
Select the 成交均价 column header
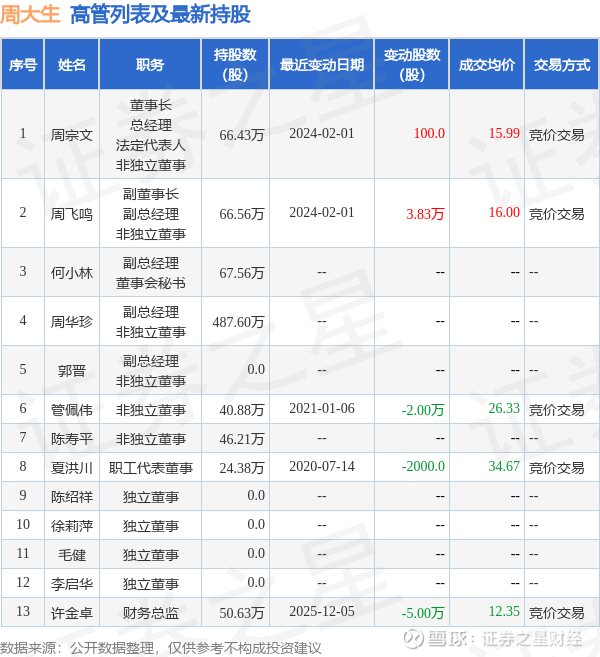point(487,65)
